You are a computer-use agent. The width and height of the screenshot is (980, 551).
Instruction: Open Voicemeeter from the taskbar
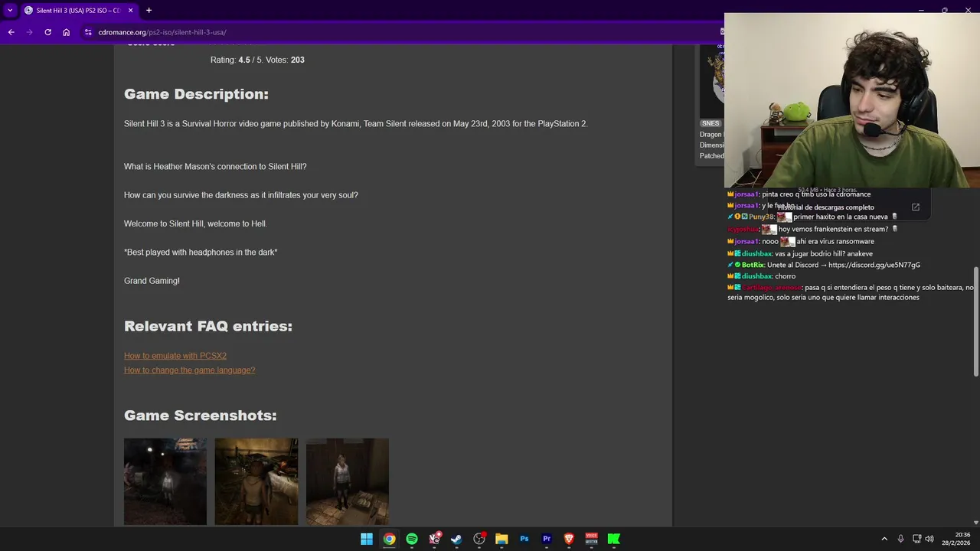[591, 539]
